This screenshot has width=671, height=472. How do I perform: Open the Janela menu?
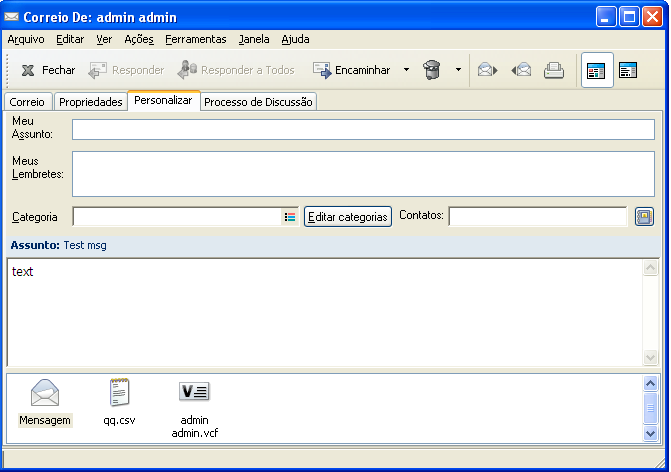[x=254, y=39]
